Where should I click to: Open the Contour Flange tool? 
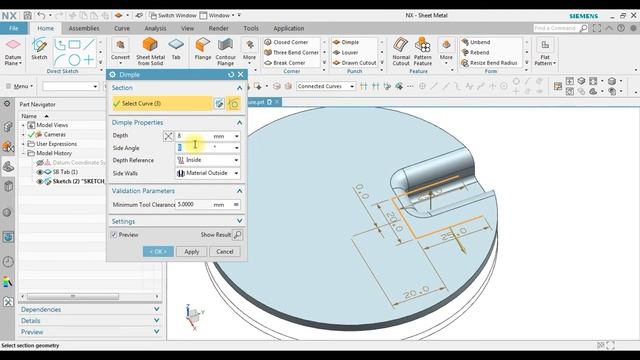tap(225, 52)
